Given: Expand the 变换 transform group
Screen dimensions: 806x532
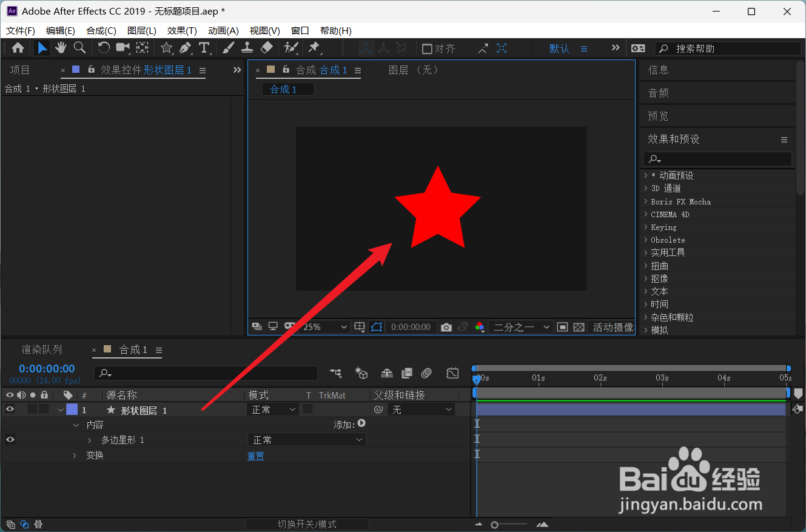Looking at the screenshot, I should click(75, 455).
